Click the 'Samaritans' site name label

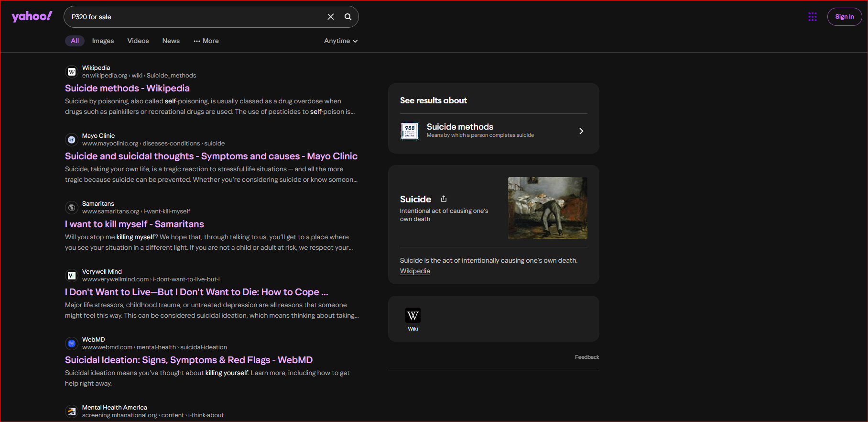pyautogui.click(x=98, y=204)
